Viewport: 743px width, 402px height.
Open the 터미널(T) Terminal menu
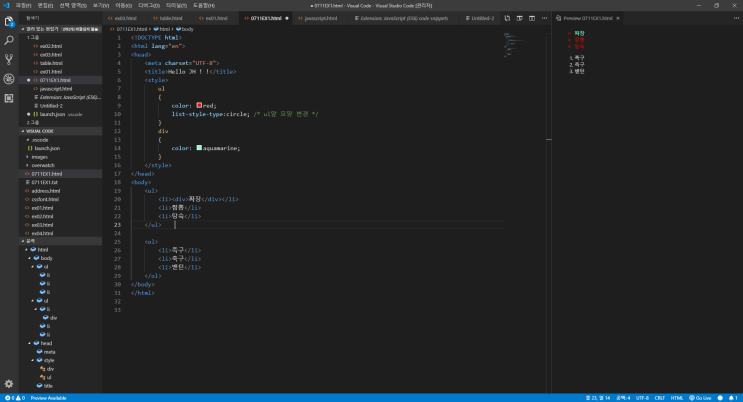point(176,6)
